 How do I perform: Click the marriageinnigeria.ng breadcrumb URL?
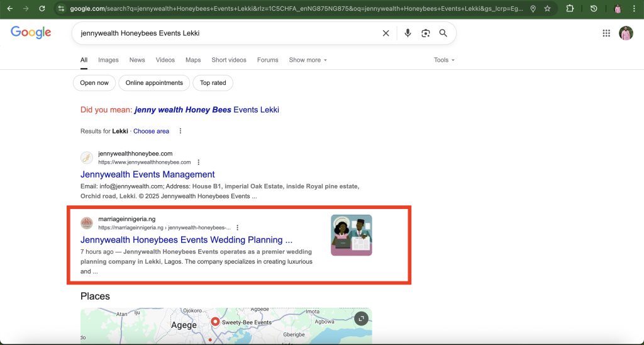pos(164,228)
